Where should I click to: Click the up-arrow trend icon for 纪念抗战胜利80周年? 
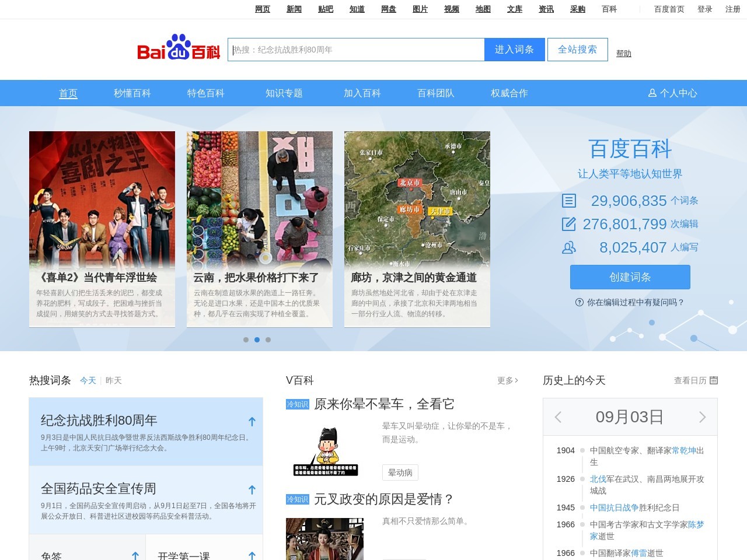[x=252, y=421]
